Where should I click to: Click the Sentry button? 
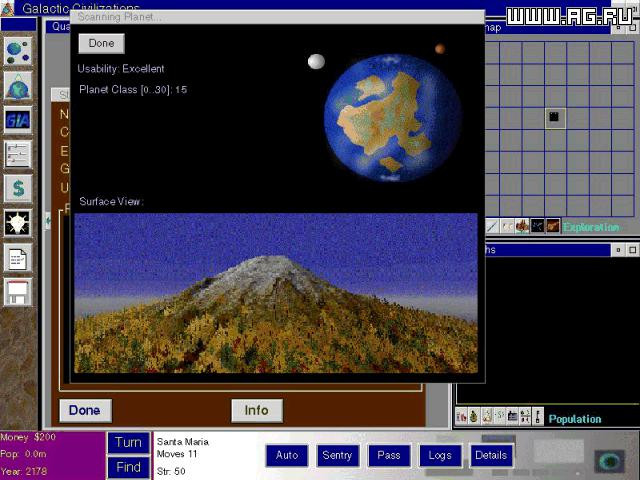pos(338,456)
